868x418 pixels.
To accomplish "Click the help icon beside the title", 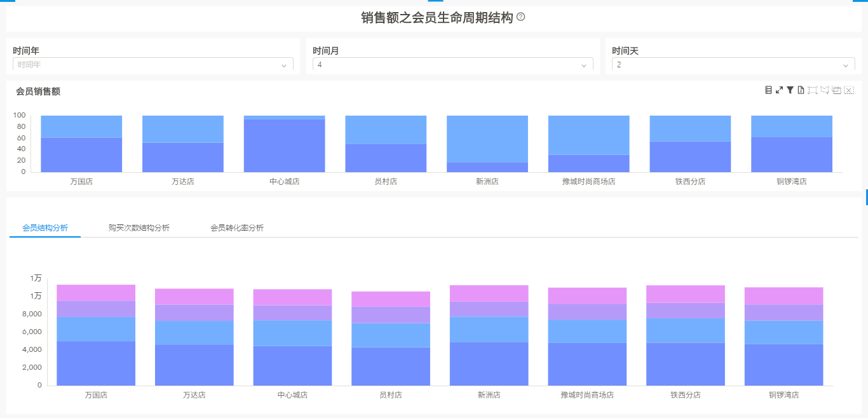I will [521, 17].
